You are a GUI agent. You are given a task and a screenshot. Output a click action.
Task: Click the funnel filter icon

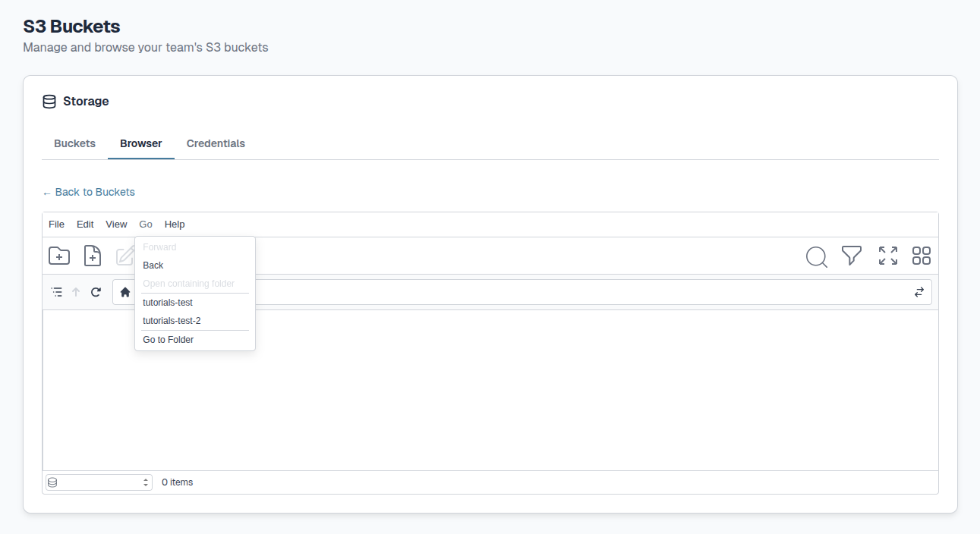852,256
